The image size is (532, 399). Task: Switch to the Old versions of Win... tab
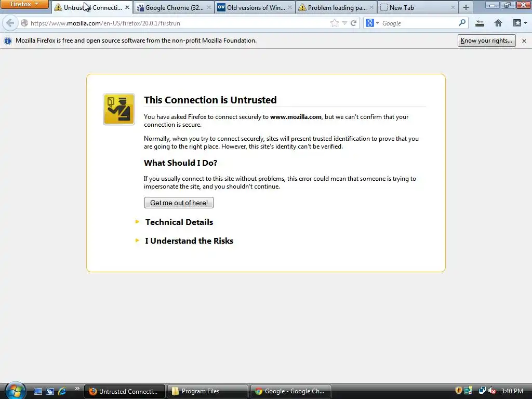click(x=255, y=7)
